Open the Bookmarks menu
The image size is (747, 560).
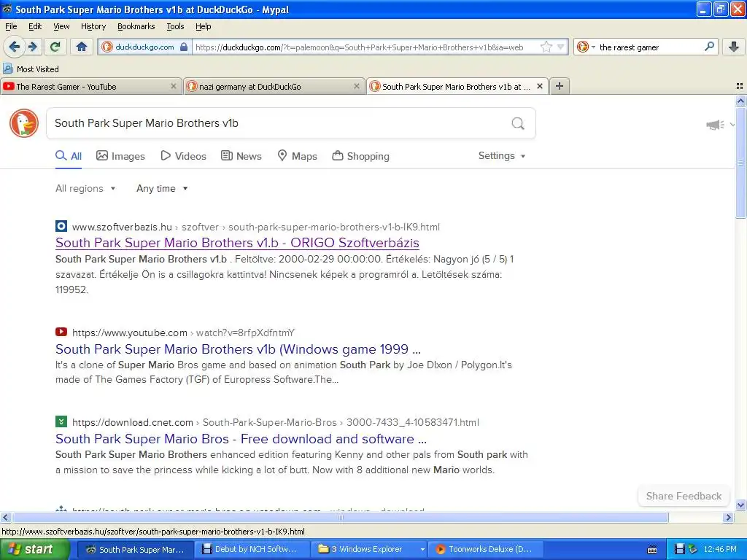point(136,26)
